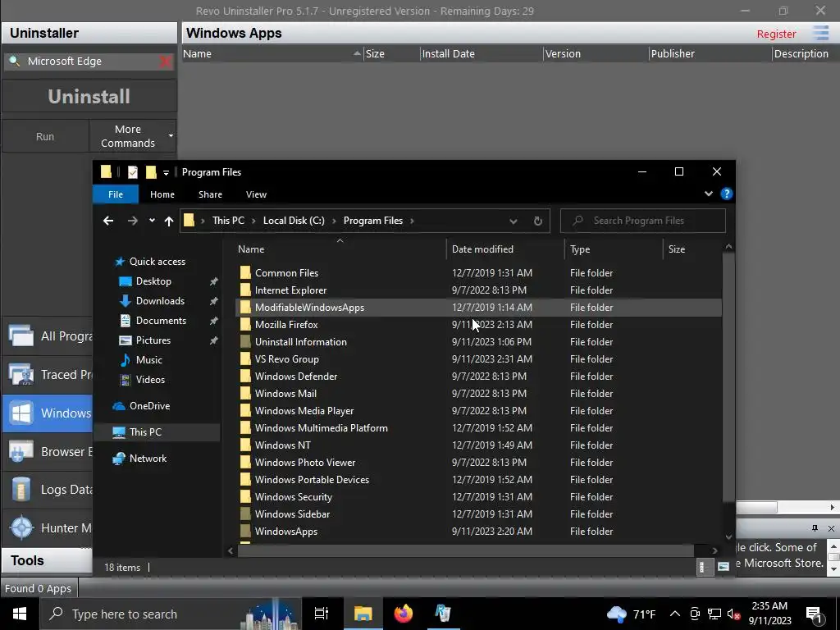Open the File tab in Explorer

click(x=116, y=194)
